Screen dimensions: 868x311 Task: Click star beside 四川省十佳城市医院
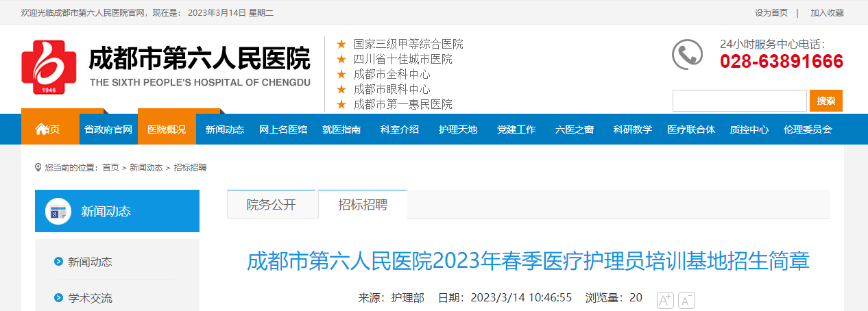[x=341, y=59]
